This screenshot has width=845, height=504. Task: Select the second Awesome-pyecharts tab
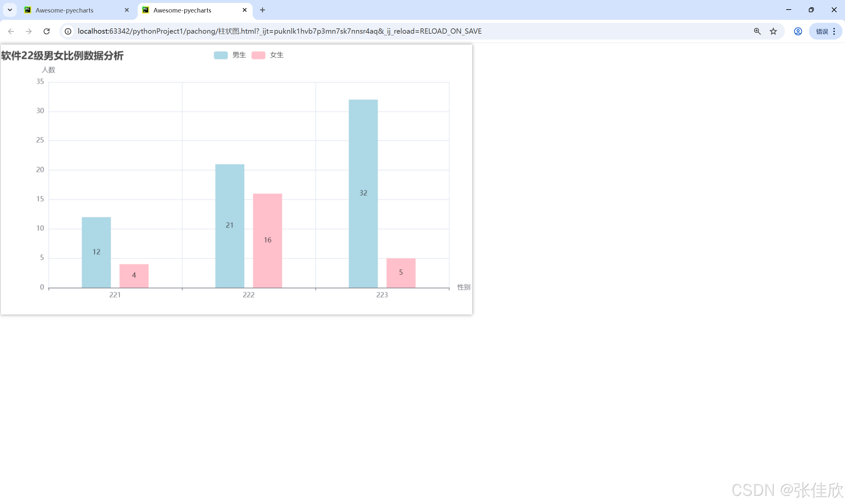click(183, 10)
